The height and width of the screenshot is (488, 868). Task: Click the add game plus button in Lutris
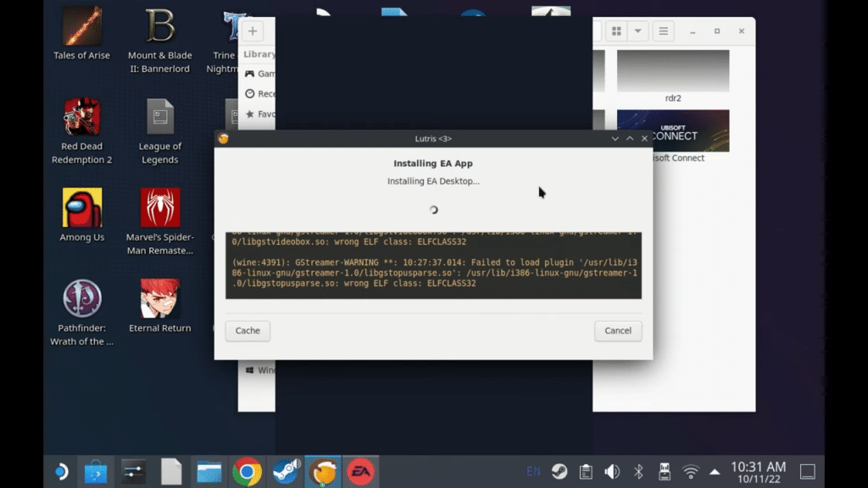(x=253, y=31)
